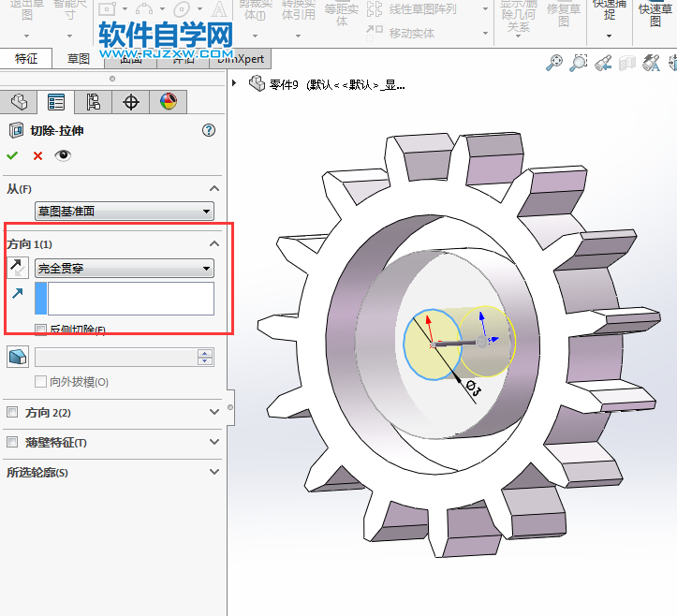The width and height of the screenshot is (677, 616).
Task: Decrease draft angle with the spinner down arrow
Action: (x=205, y=361)
